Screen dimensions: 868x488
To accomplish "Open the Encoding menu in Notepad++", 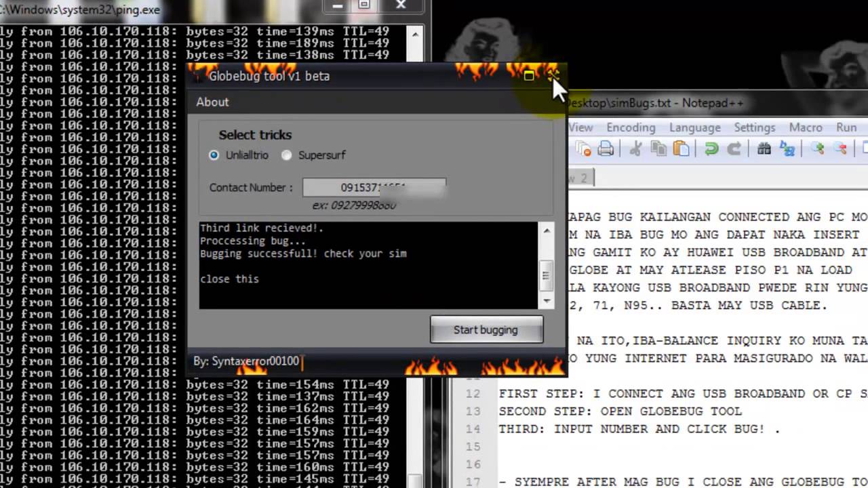I will 631,127.
